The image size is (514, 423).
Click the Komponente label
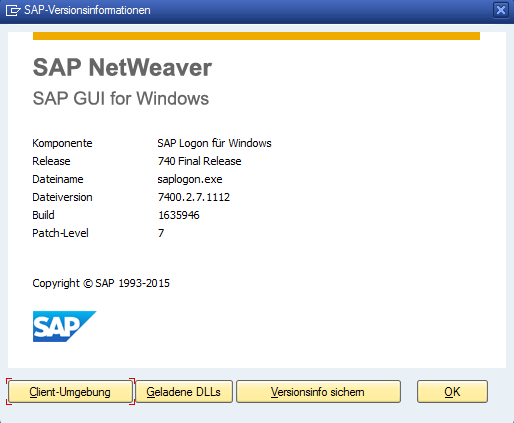click(x=62, y=143)
